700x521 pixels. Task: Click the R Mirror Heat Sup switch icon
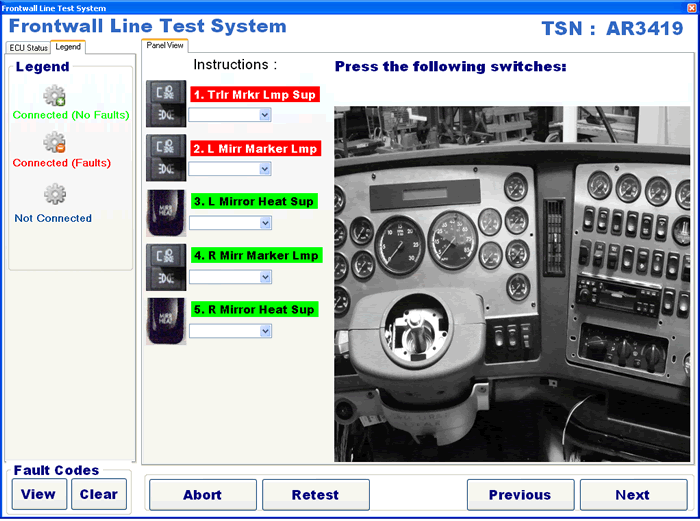coord(166,320)
